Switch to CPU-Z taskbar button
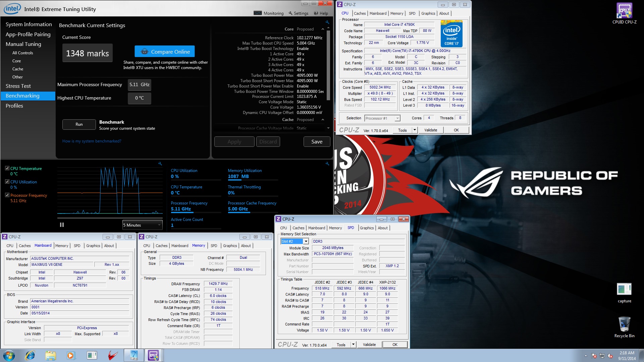The image size is (644, 362). (x=154, y=355)
